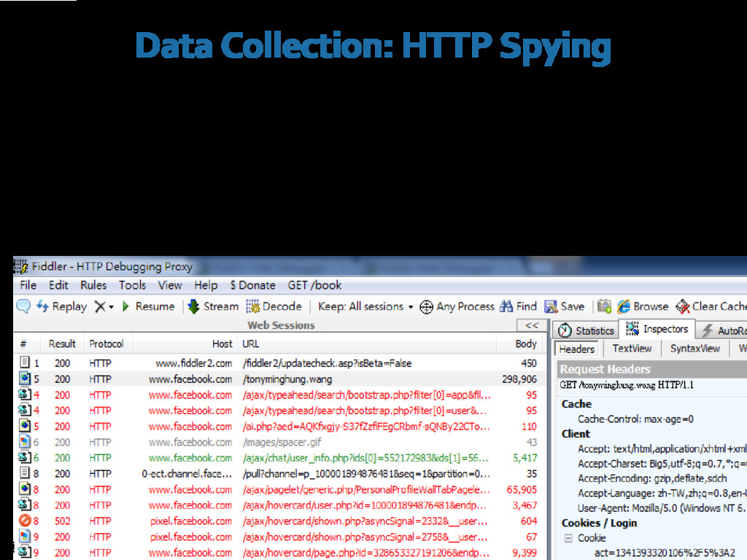The height and width of the screenshot is (560, 747).
Task: Switch to the AutoResponder tab
Action: [x=723, y=330]
